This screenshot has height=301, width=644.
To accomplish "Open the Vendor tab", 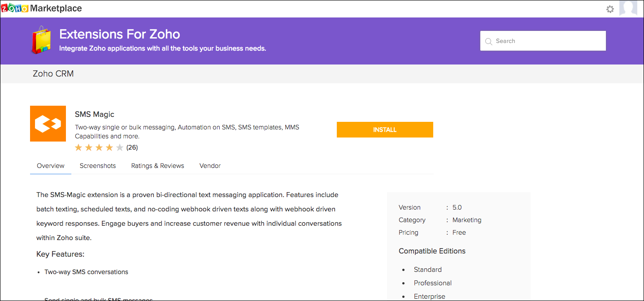I will 210,166.
